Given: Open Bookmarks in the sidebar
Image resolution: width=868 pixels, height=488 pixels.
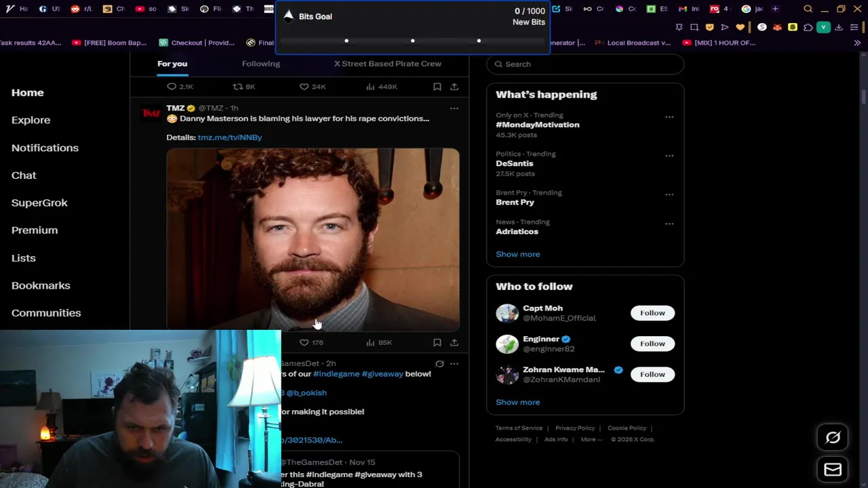Looking at the screenshot, I should [x=41, y=285].
